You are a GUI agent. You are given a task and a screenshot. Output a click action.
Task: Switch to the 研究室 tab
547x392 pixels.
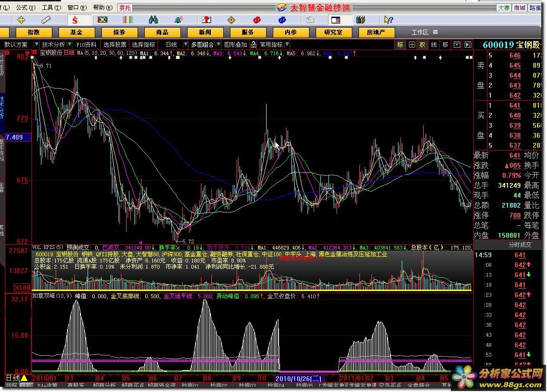pyautogui.click(x=334, y=32)
